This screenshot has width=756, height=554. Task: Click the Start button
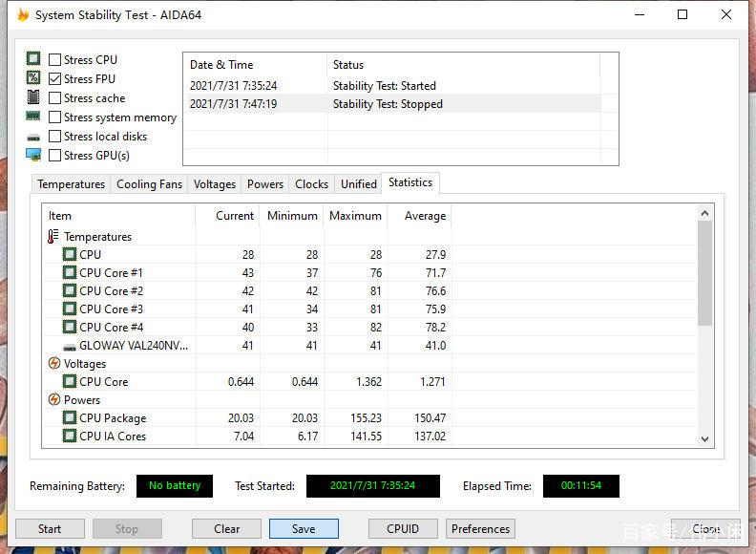pos(50,528)
